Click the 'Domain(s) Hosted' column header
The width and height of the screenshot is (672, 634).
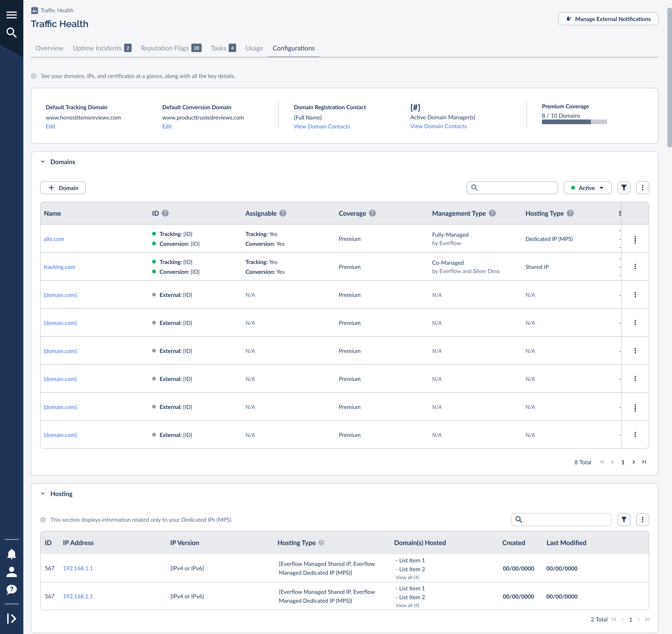click(x=420, y=543)
